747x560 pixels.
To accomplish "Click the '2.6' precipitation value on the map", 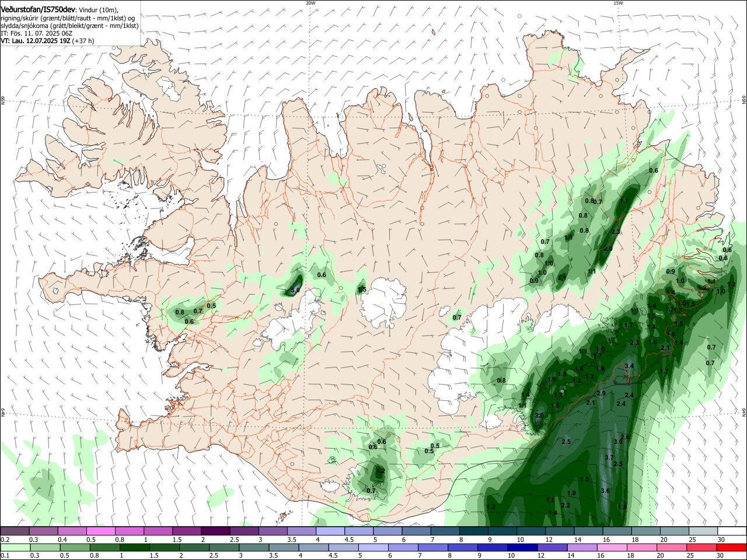I will (x=625, y=437).
